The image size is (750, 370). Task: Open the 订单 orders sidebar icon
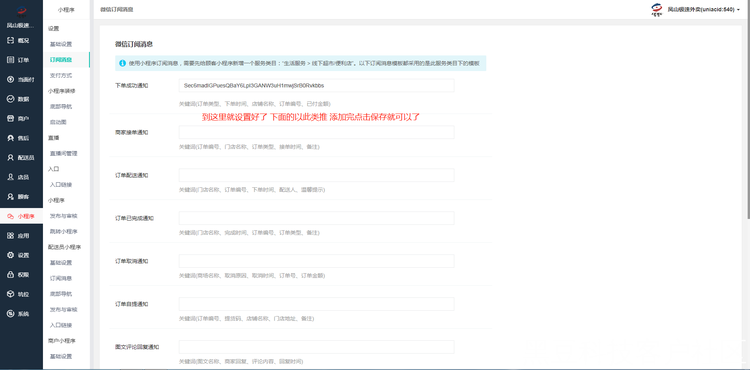click(11, 60)
